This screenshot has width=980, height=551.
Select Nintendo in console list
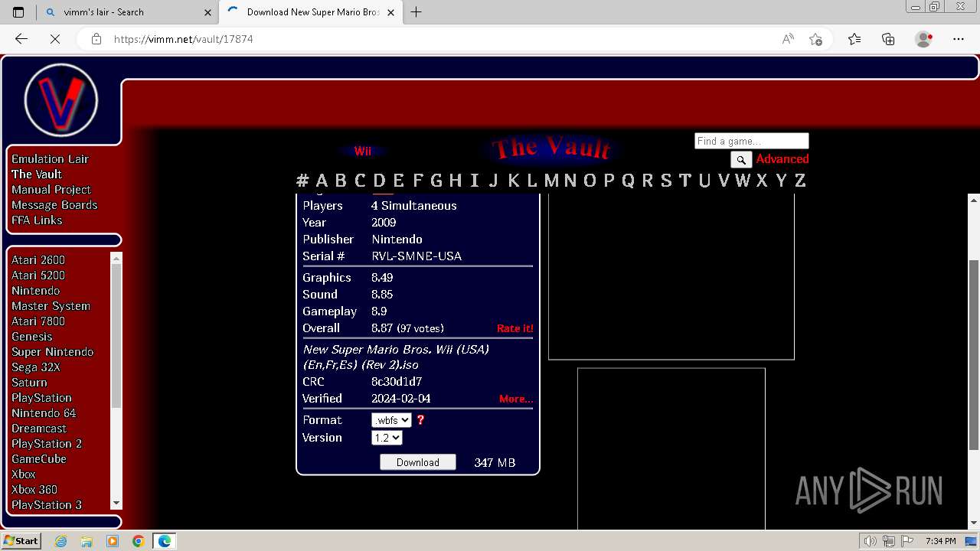pos(35,291)
